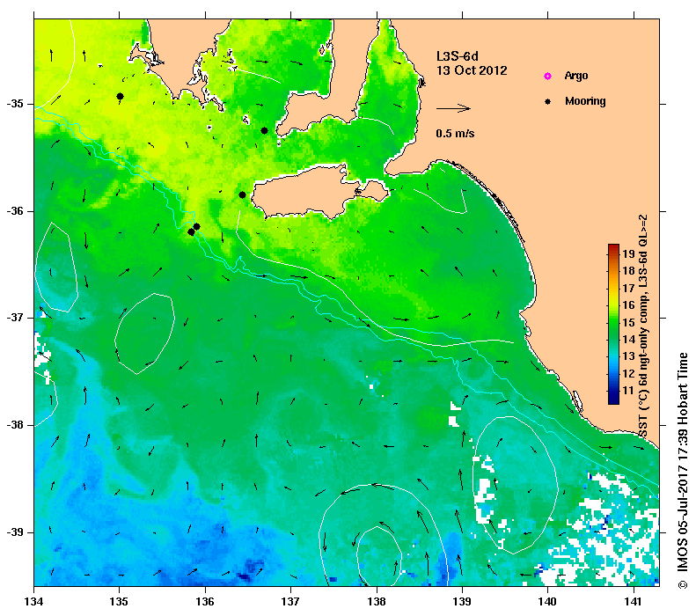Click the mooring dot near 135E, -35
The width and height of the screenshot is (696, 616).
tap(120, 96)
